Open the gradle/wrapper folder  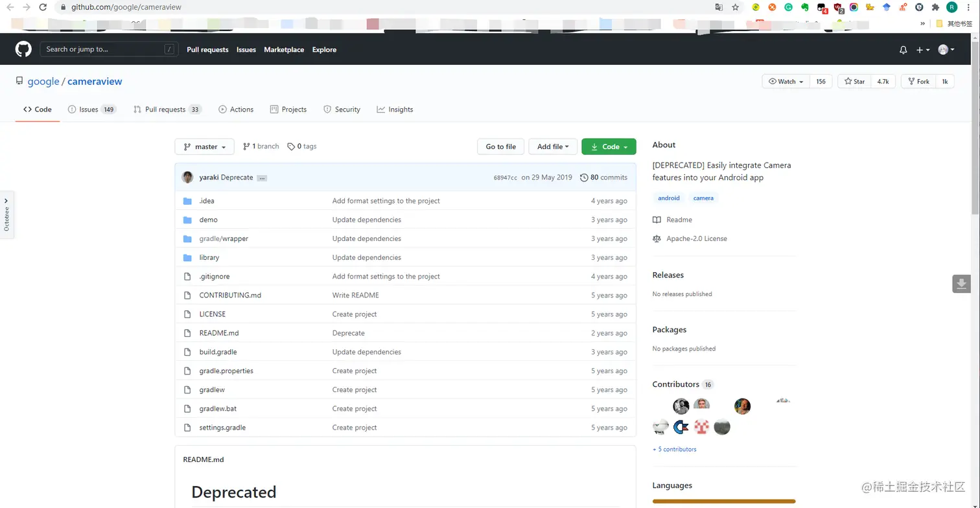tap(224, 238)
